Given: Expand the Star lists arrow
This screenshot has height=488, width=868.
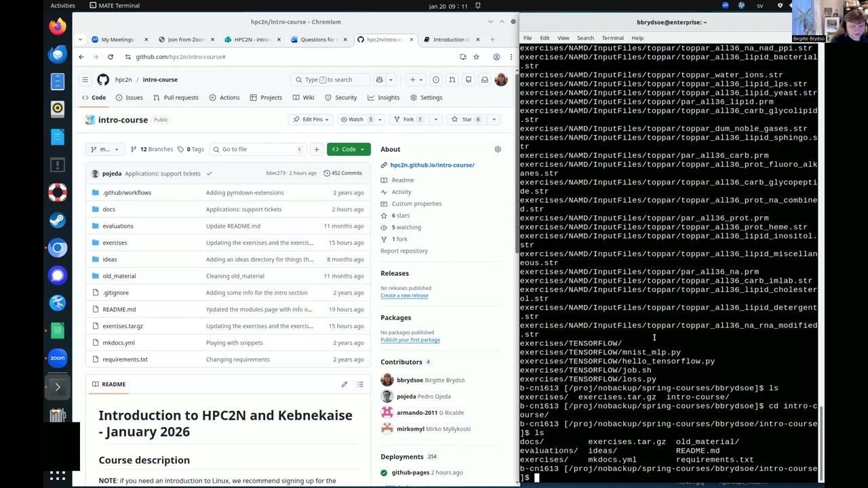Looking at the screenshot, I should click(x=494, y=119).
